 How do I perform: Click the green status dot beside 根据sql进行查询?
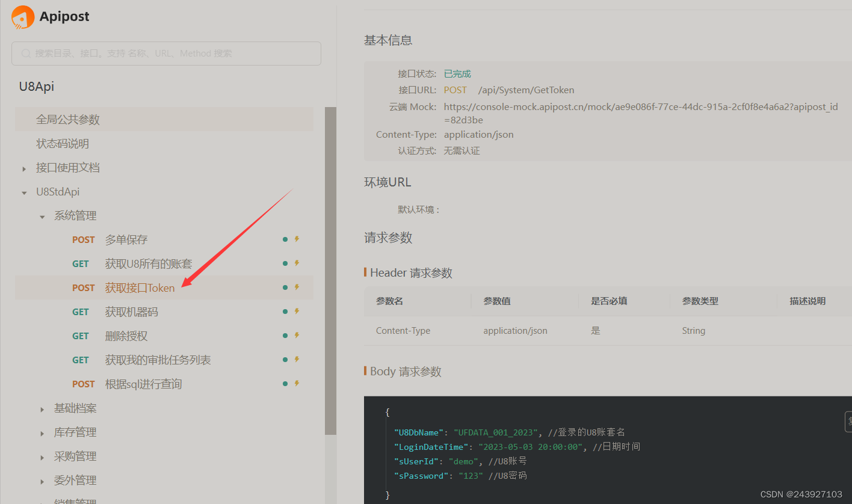[x=285, y=384]
